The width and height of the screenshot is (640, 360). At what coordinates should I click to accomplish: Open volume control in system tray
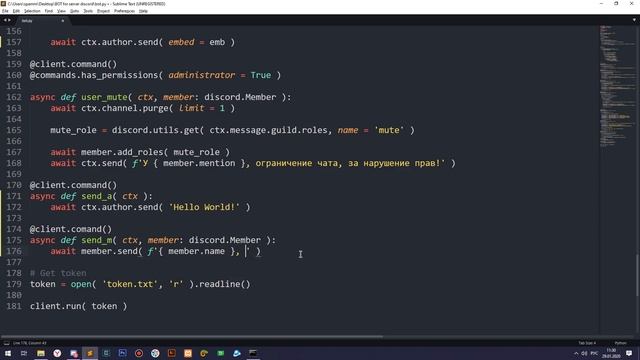pyautogui.click(x=584, y=353)
